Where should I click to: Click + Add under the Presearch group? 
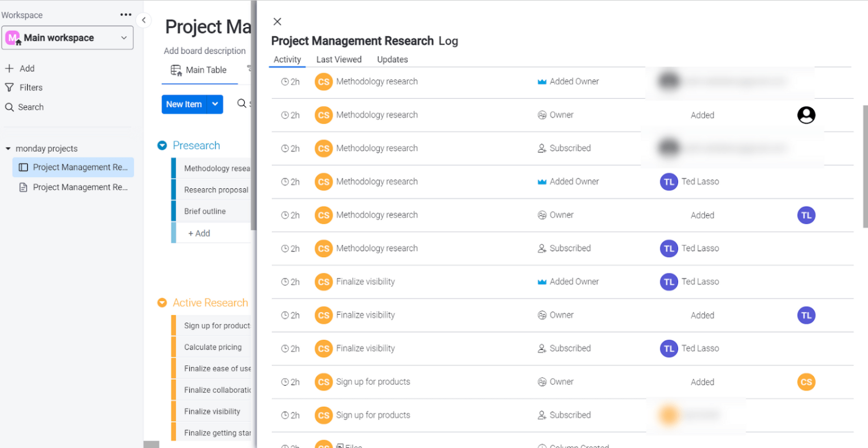coord(198,233)
